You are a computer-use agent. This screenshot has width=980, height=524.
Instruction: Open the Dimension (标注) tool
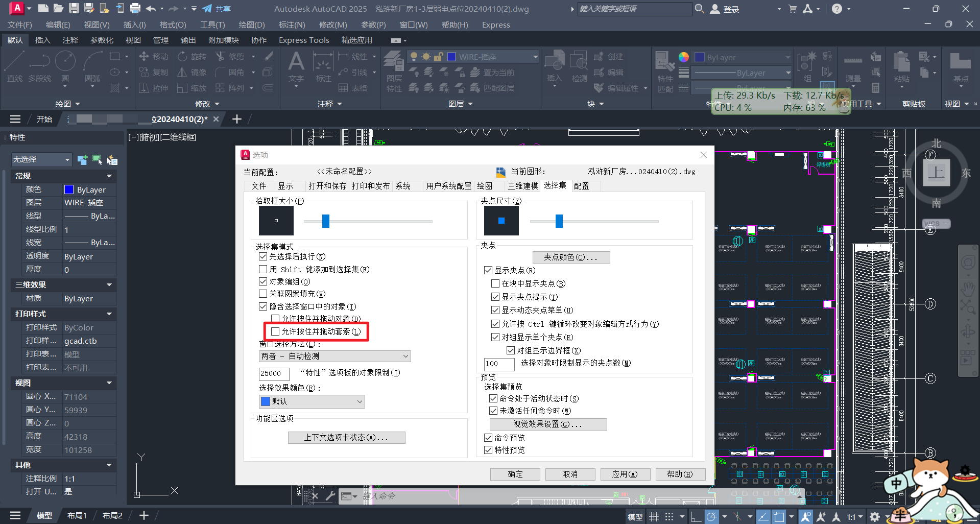point(323,66)
